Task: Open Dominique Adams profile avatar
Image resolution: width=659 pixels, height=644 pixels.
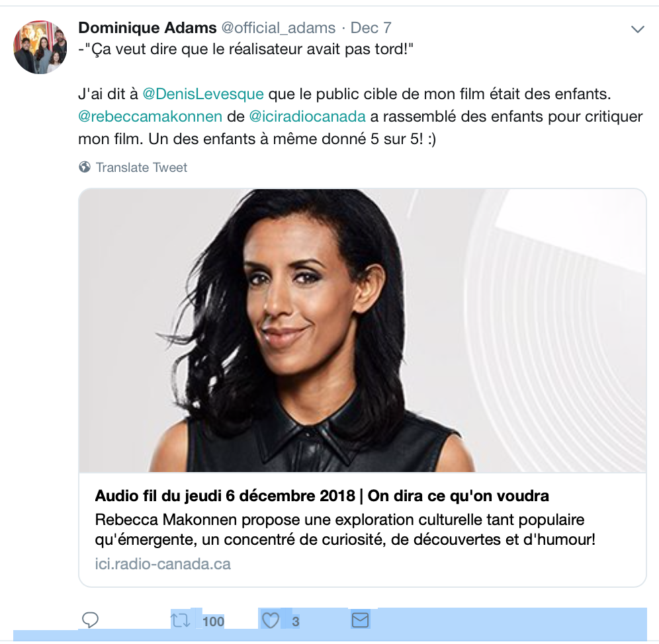Action: [x=40, y=47]
